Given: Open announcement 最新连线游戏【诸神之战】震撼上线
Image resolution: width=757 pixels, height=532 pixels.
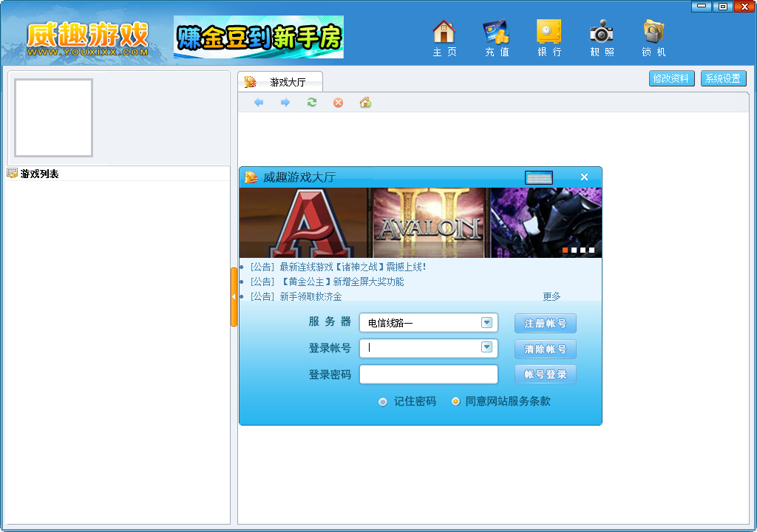Looking at the screenshot, I should pos(338,267).
